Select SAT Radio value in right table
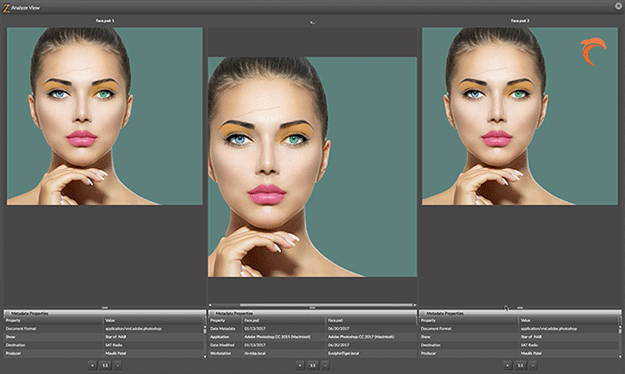 point(529,345)
